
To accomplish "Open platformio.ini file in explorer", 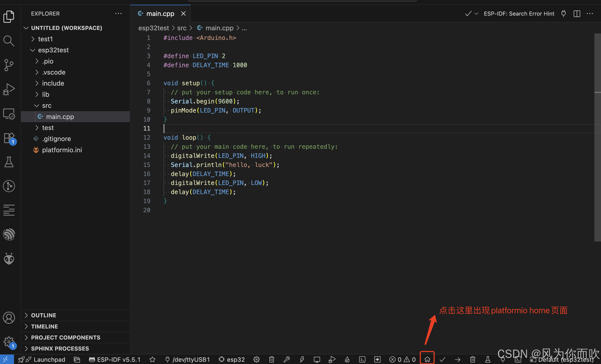I will pyautogui.click(x=62, y=150).
